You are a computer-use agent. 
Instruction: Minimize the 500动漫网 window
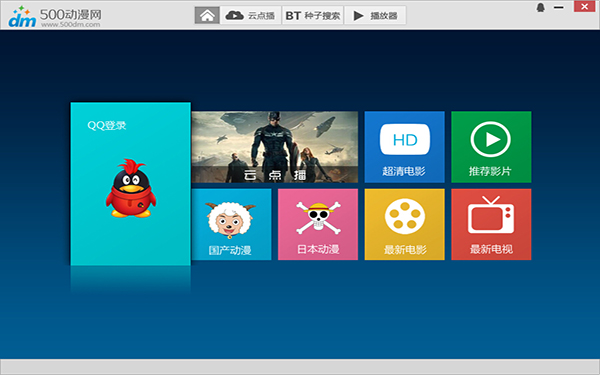click(559, 7)
